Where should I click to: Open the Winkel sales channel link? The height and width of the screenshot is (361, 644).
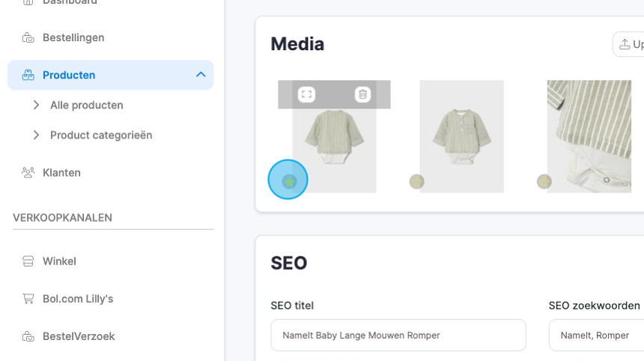[x=59, y=261]
